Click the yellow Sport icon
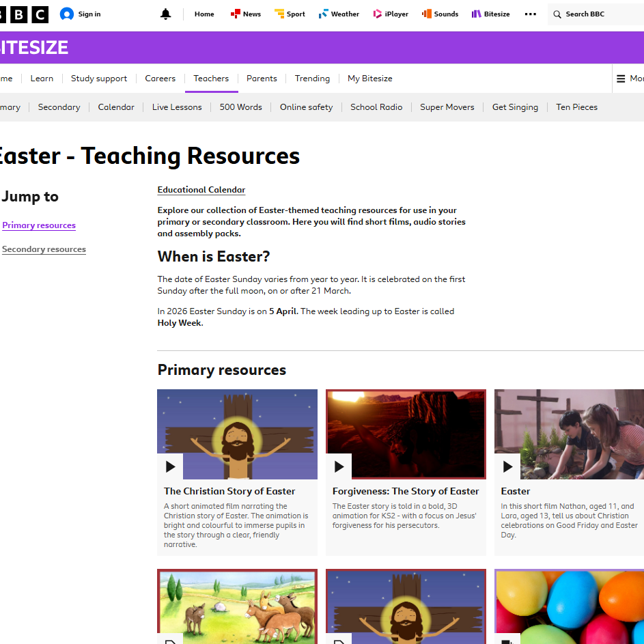Image resolution: width=644 pixels, height=644 pixels. 279,14
